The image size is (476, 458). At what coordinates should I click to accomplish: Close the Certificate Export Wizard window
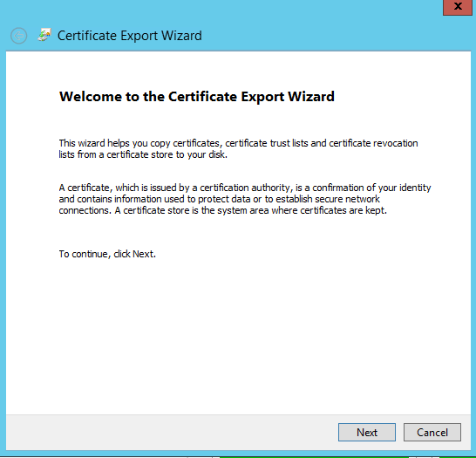(x=458, y=7)
